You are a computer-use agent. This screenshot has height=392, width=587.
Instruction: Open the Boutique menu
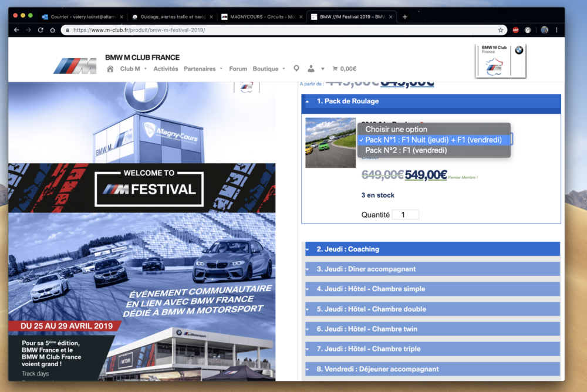coord(269,69)
